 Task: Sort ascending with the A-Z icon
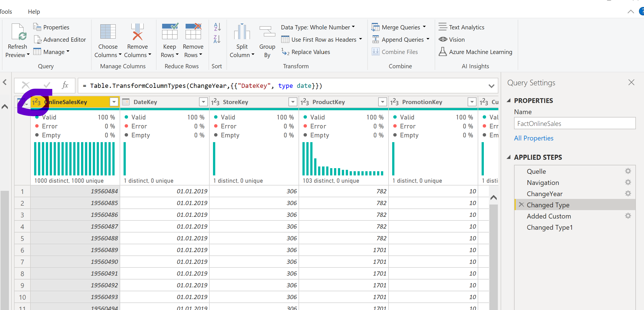tap(217, 27)
